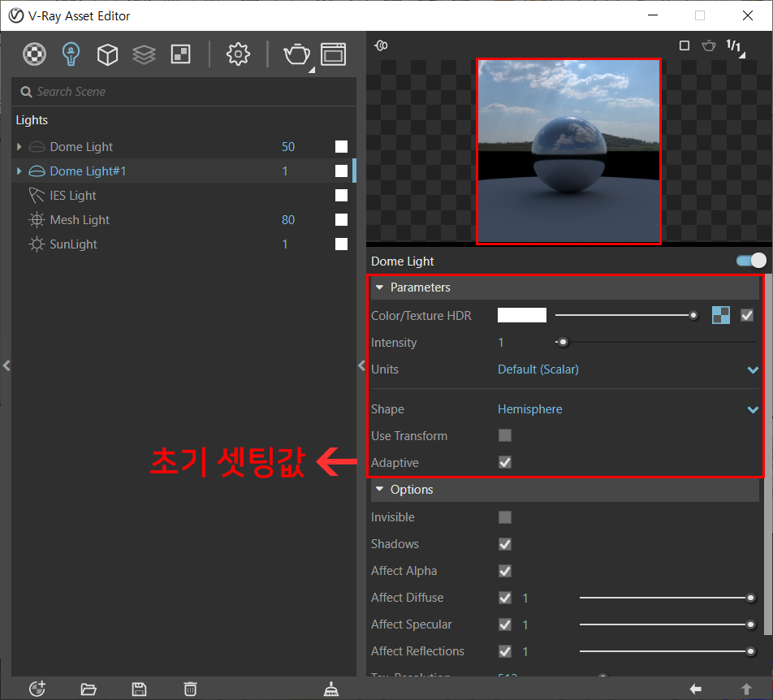Click Dome Light intensity value 50
This screenshot has height=700, width=773.
point(288,147)
